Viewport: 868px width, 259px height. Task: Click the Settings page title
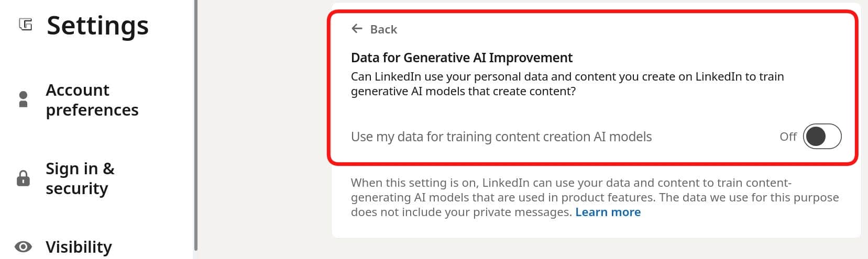point(97,25)
